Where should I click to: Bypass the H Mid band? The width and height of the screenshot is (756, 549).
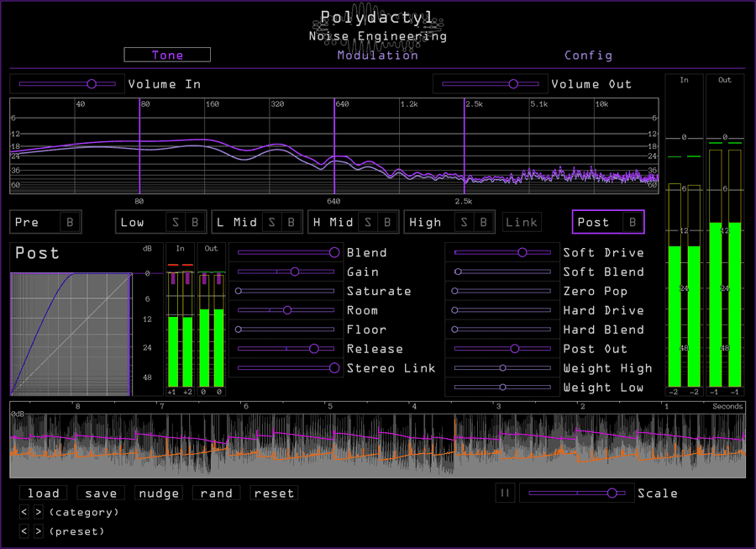click(x=387, y=222)
